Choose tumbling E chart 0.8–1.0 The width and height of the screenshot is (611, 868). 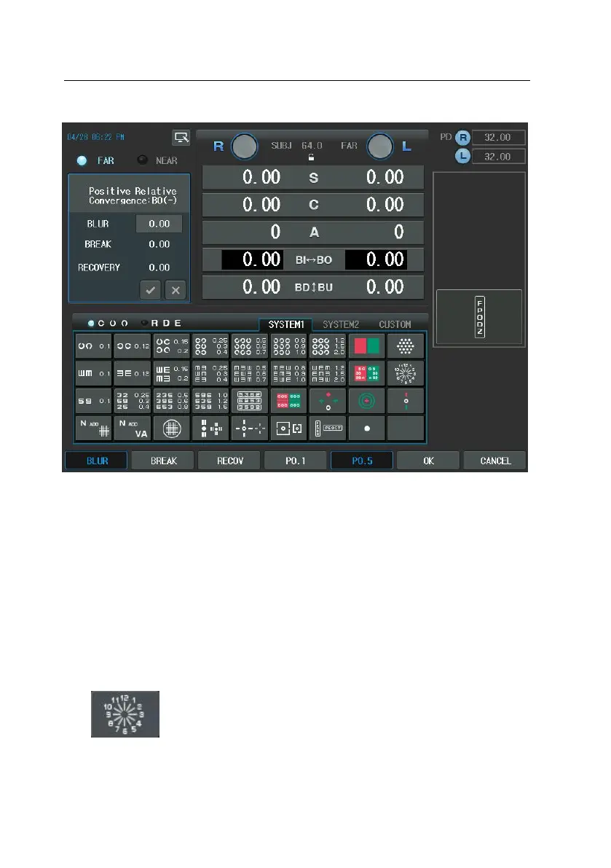pos(288,373)
